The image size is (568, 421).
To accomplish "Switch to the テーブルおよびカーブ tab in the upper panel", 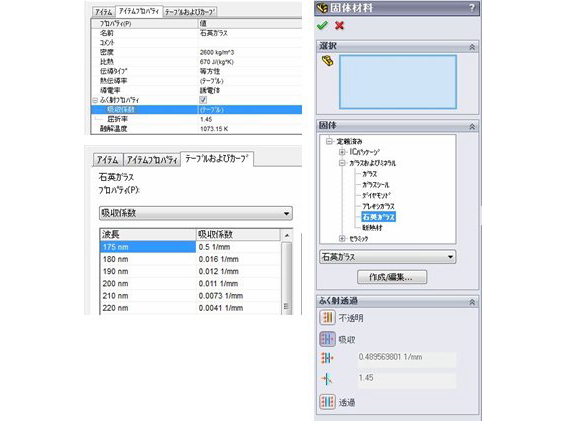I will click(190, 12).
